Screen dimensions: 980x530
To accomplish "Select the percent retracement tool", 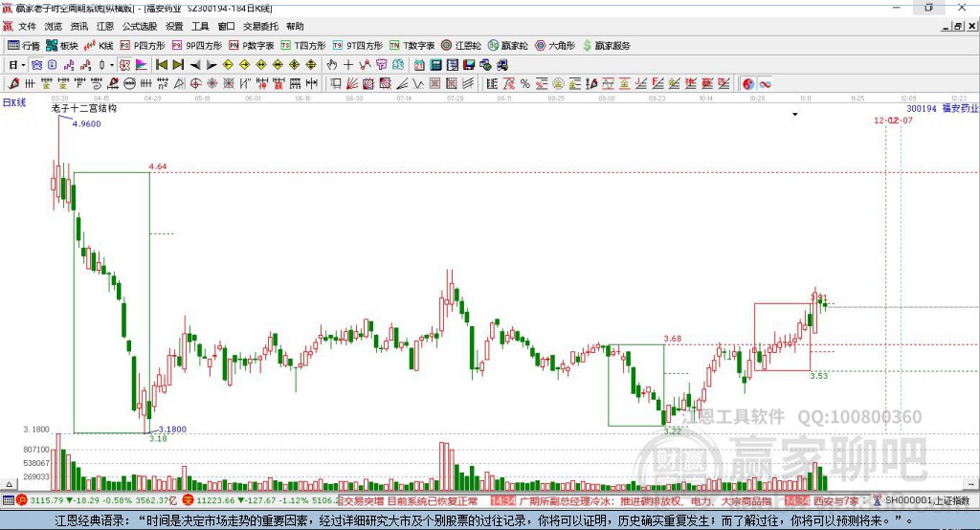I will 525,84.
